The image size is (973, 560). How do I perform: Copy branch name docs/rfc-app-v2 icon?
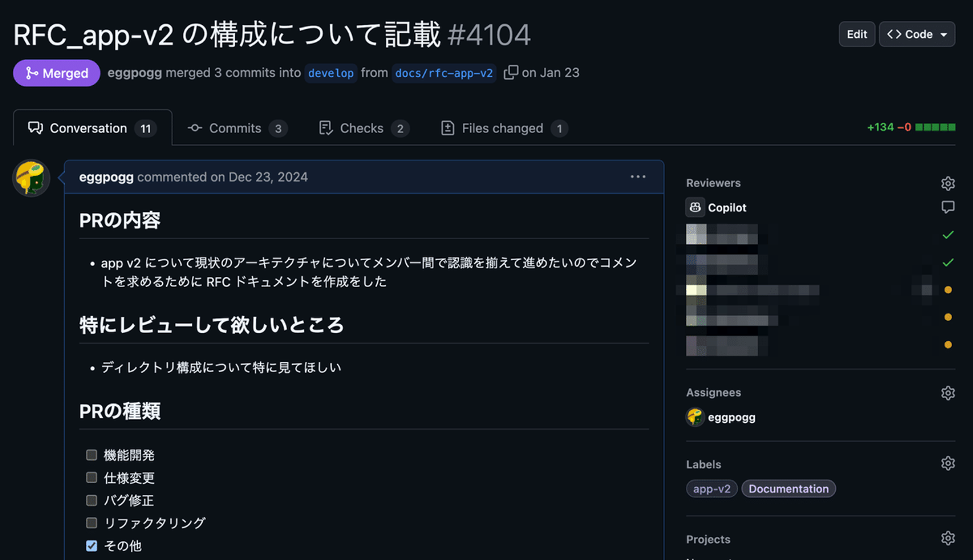(511, 72)
